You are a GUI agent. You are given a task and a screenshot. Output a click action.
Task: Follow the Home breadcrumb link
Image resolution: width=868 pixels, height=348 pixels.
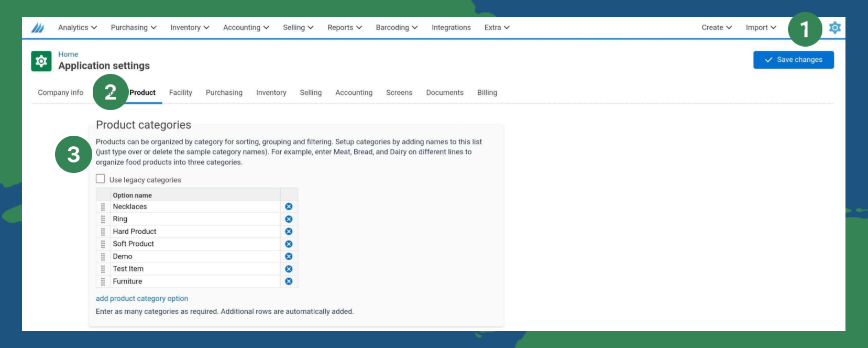point(68,55)
